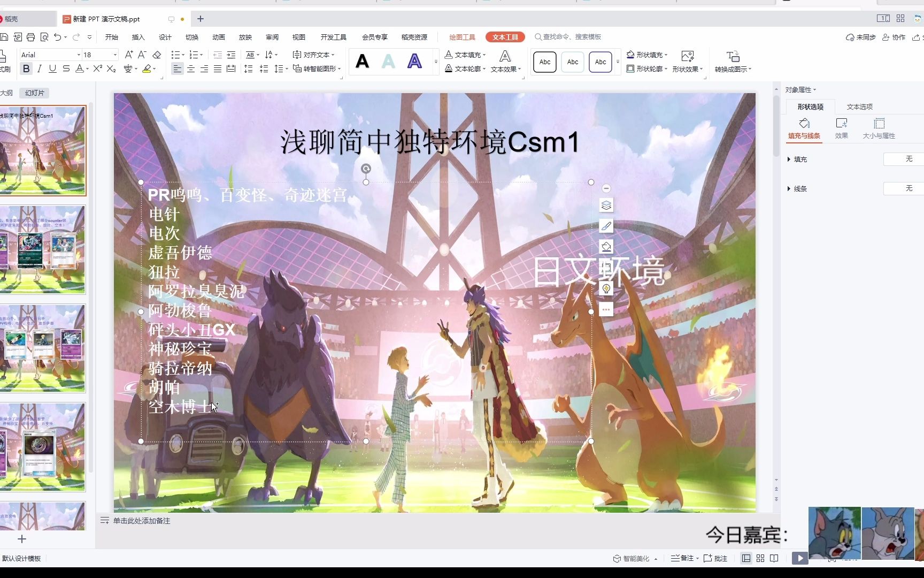Image resolution: width=924 pixels, height=578 pixels.
Task: Click 转智能图形 button
Action: click(317, 69)
